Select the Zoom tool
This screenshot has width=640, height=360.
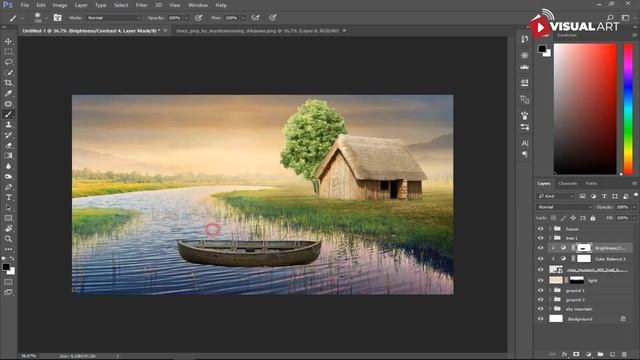(x=8, y=239)
